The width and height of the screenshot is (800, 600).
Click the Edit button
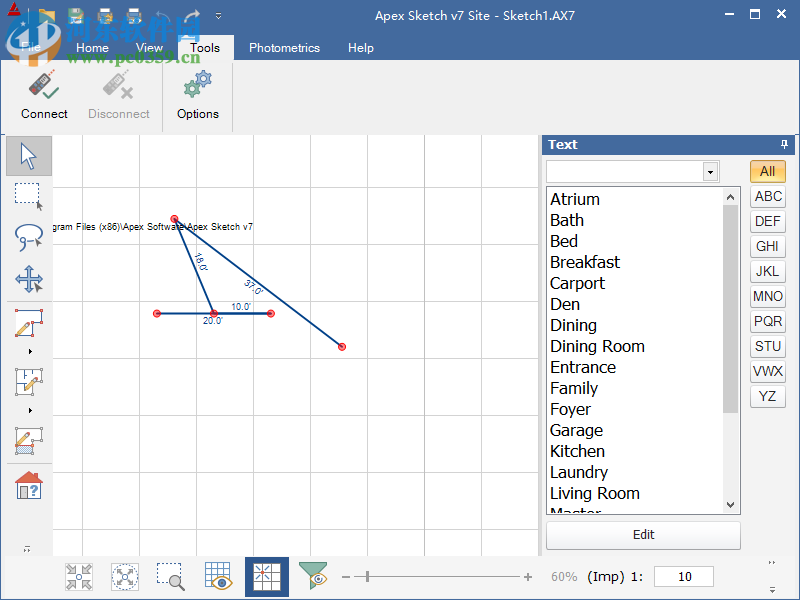tap(643, 535)
